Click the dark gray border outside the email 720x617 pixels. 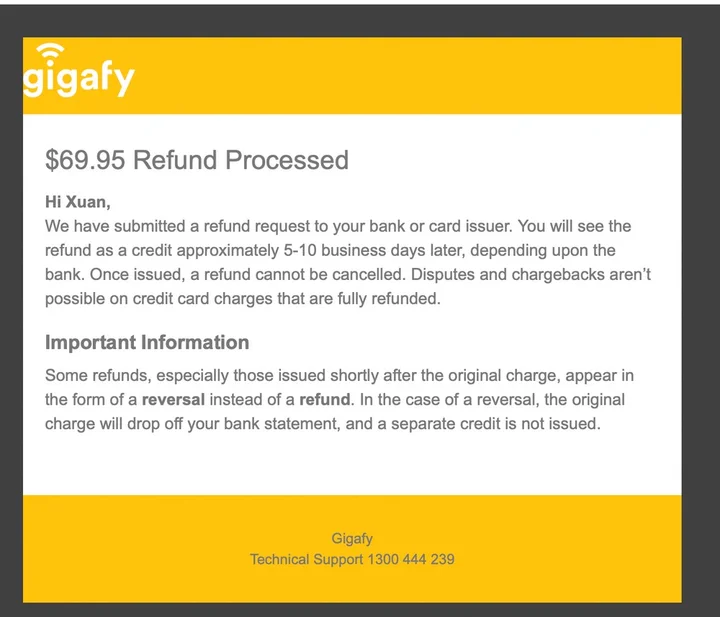click(x=10, y=300)
